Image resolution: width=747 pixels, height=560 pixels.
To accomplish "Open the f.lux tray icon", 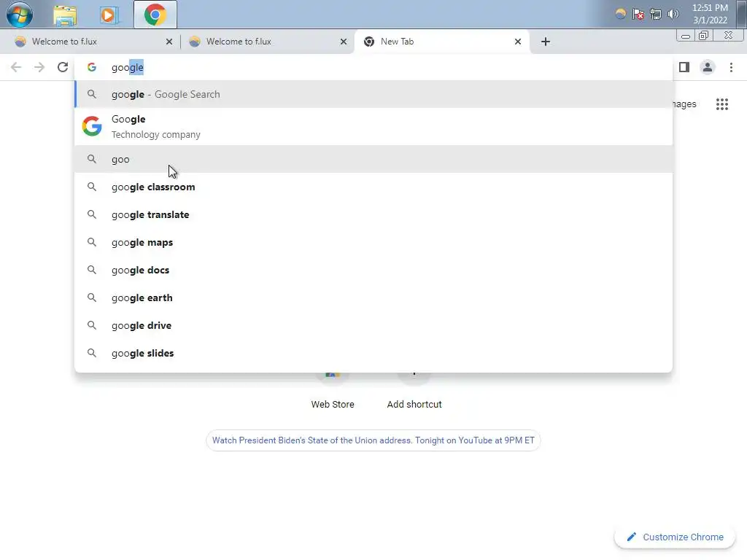I will click(x=620, y=14).
